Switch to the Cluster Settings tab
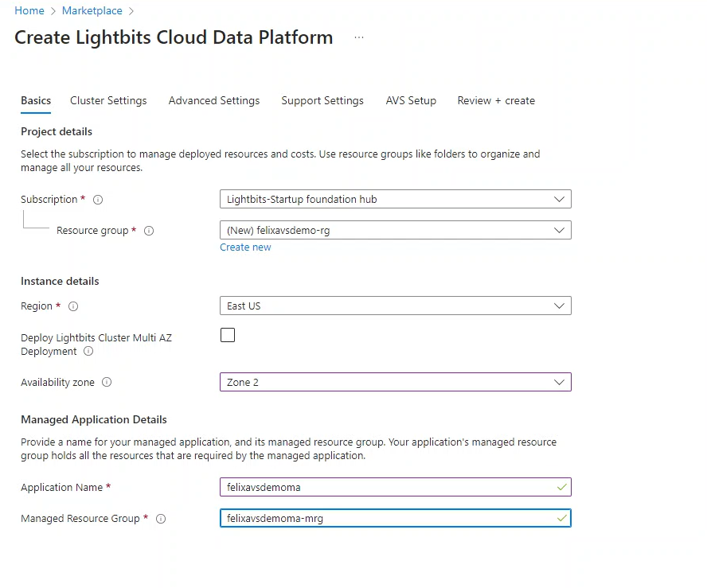 [x=108, y=100]
